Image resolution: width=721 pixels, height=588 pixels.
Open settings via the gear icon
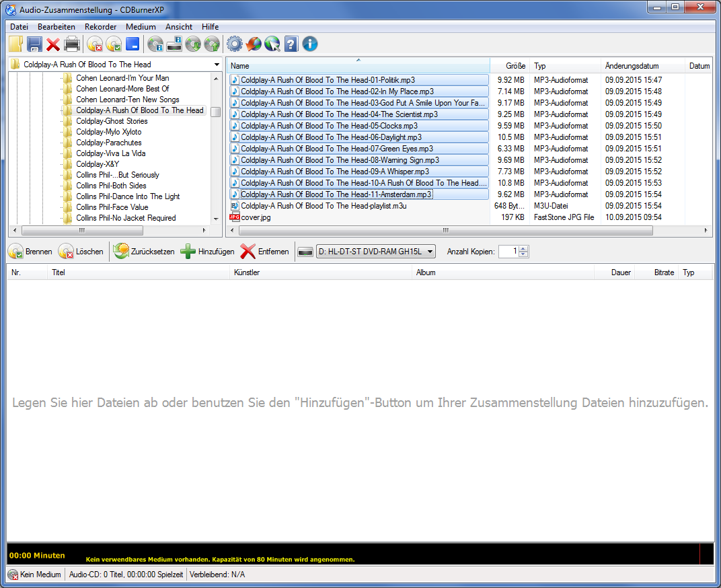pyautogui.click(x=234, y=44)
